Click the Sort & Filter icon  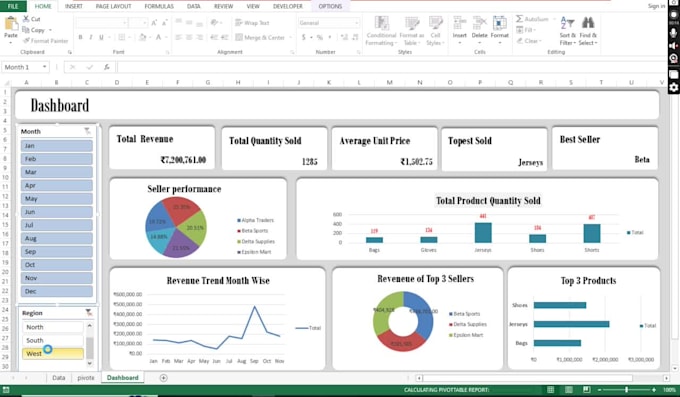(x=567, y=23)
